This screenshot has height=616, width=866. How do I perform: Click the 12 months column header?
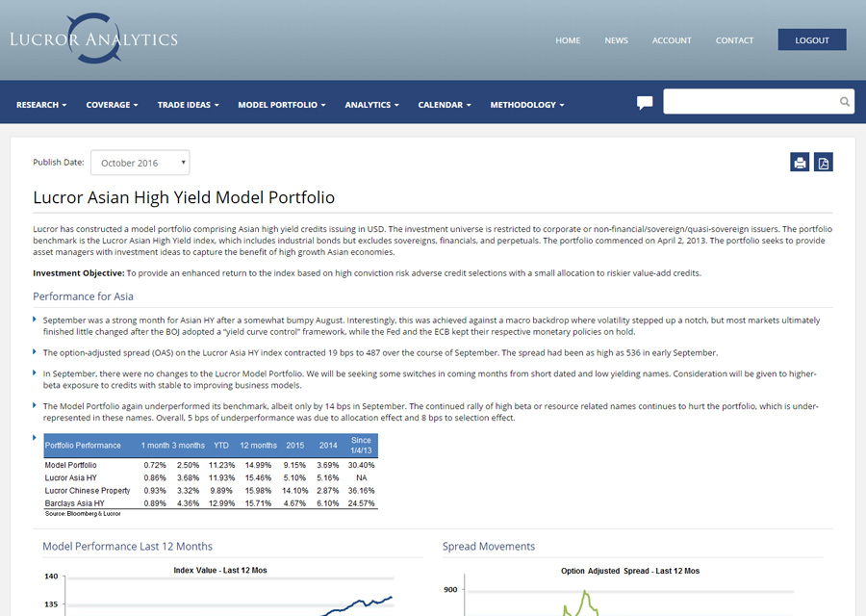click(x=258, y=446)
